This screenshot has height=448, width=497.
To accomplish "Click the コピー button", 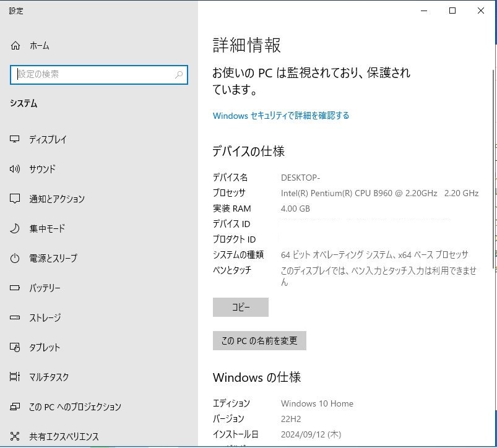I will pyautogui.click(x=241, y=307).
